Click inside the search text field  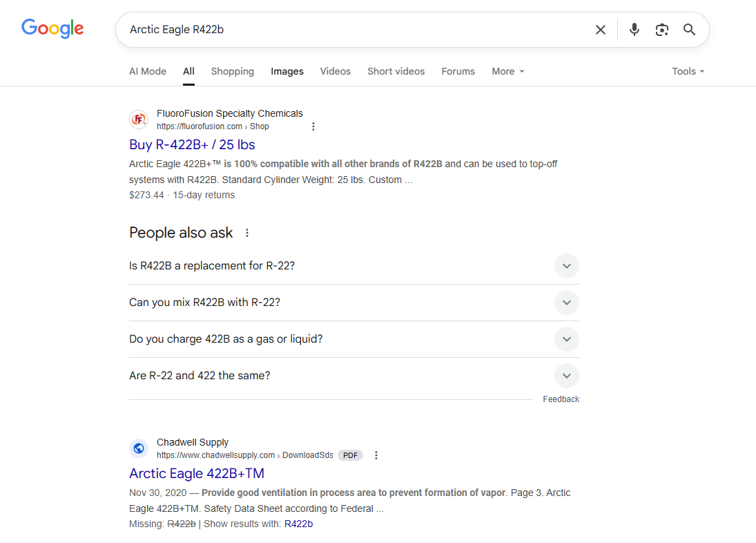point(345,30)
